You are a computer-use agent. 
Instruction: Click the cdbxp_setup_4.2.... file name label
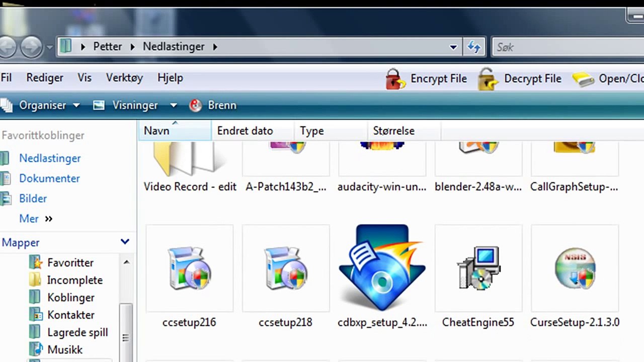[x=382, y=322]
